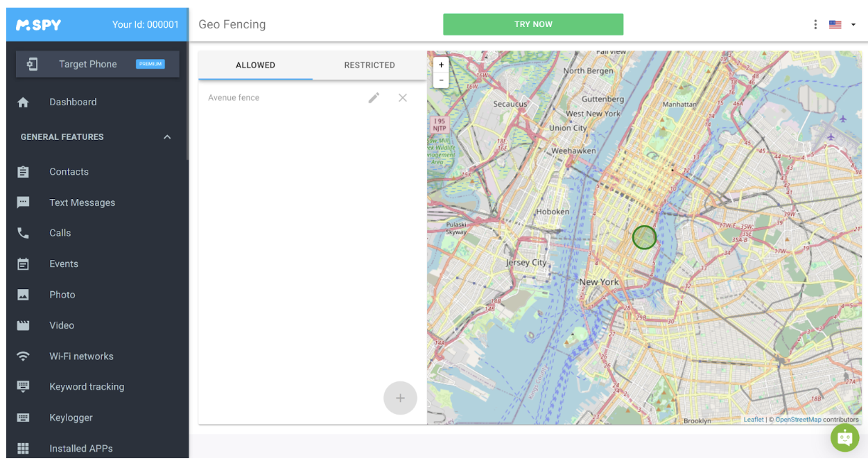Switch to the Allowed tab
868x470 pixels.
point(255,65)
